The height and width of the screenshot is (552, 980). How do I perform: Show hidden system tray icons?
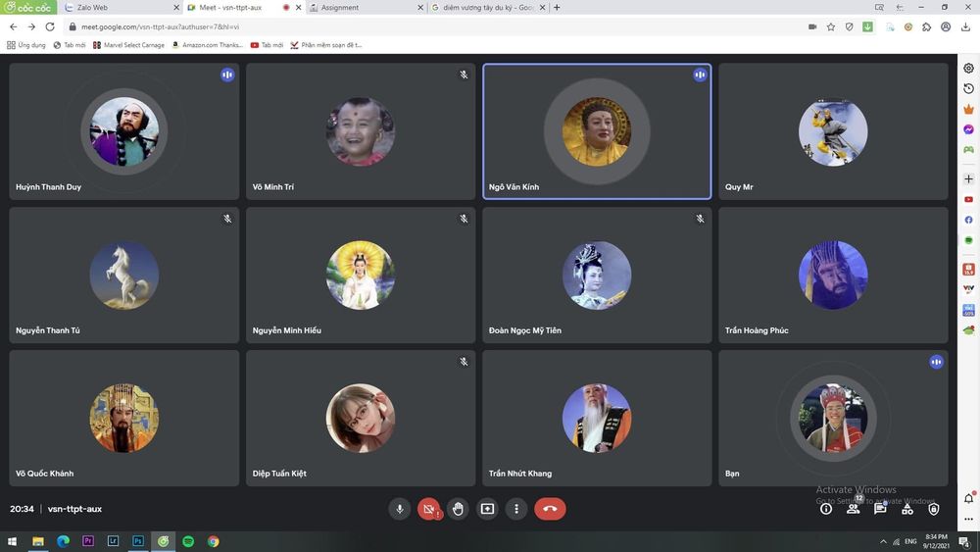(883, 541)
